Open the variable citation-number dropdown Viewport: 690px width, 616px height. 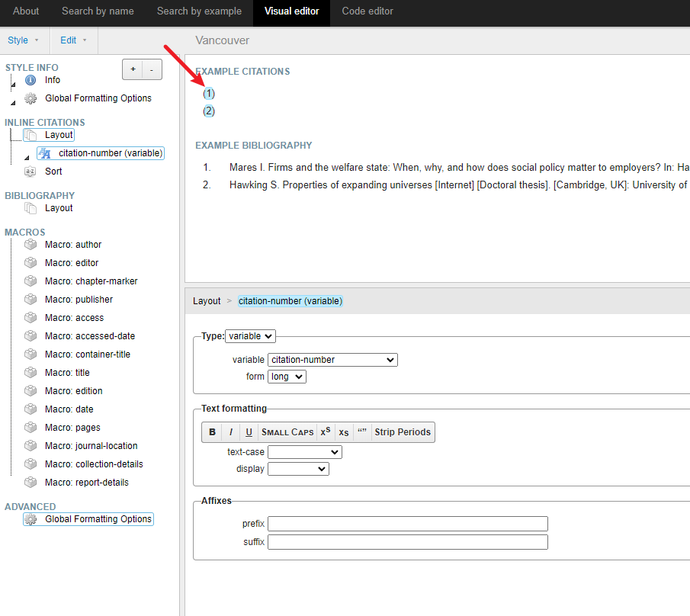click(x=332, y=360)
